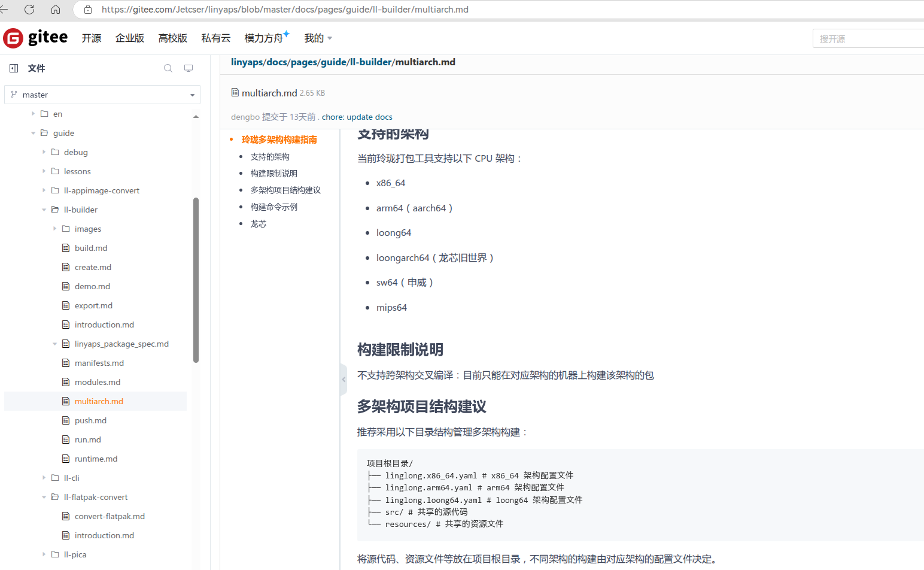The height and width of the screenshot is (570, 924).
Task: Open the master branch dropdown
Action: coord(102,95)
